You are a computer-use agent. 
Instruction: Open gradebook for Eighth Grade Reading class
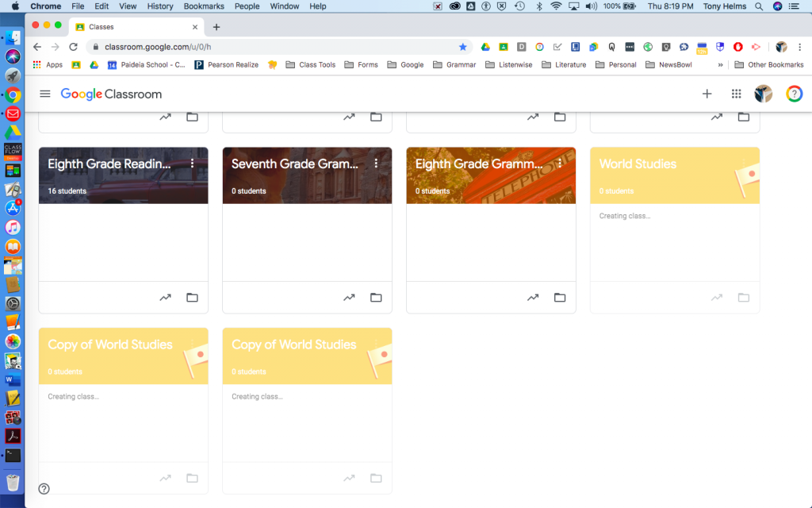[x=166, y=297]
